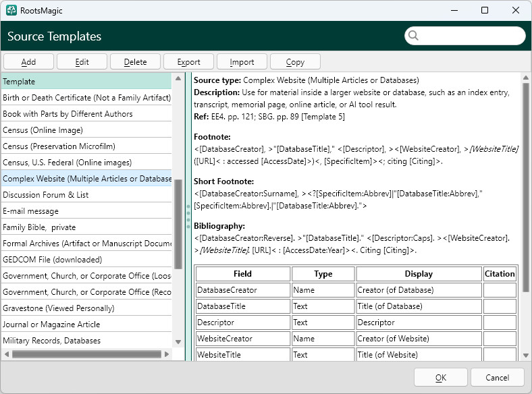Click the Type column header
The height and width of the screenshot is (394, 532).
323,274
